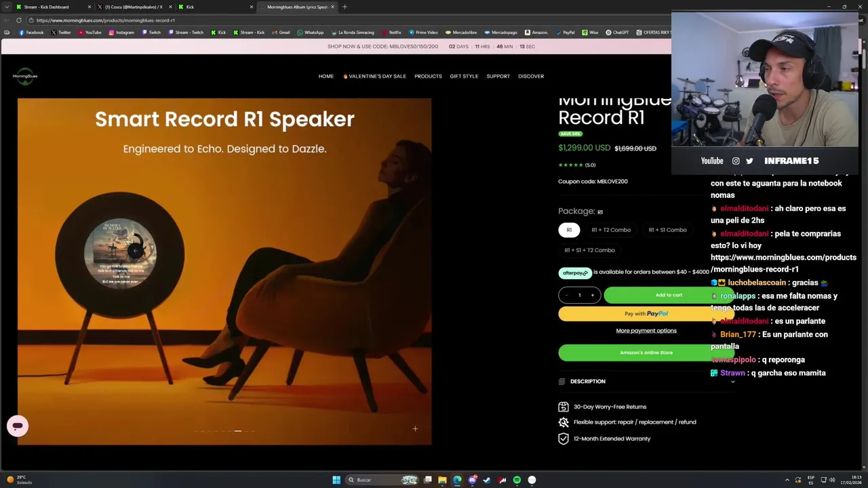Open the weather widget showing 29°C

click(x=19, y=480)
